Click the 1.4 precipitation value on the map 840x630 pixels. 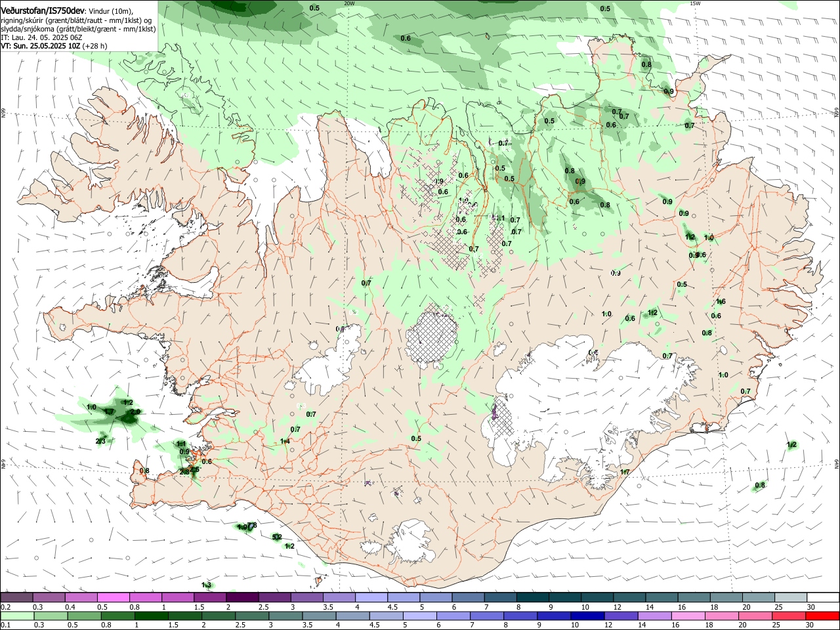(285, 441)
